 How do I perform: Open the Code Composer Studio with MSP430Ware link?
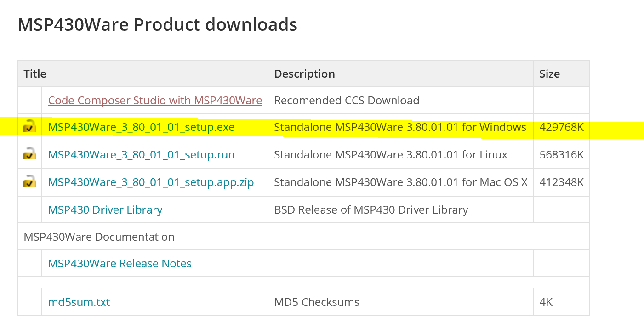pos(155,100)
